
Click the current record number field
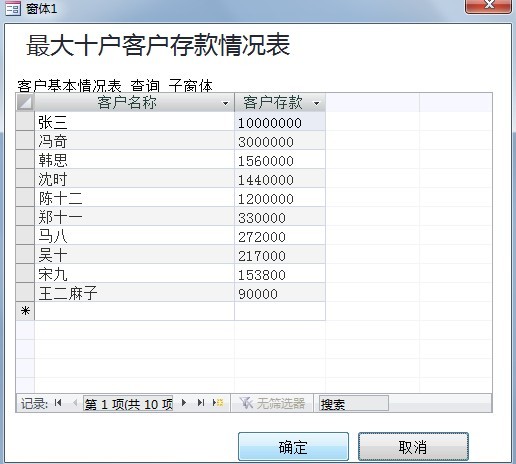coord(128,403)
